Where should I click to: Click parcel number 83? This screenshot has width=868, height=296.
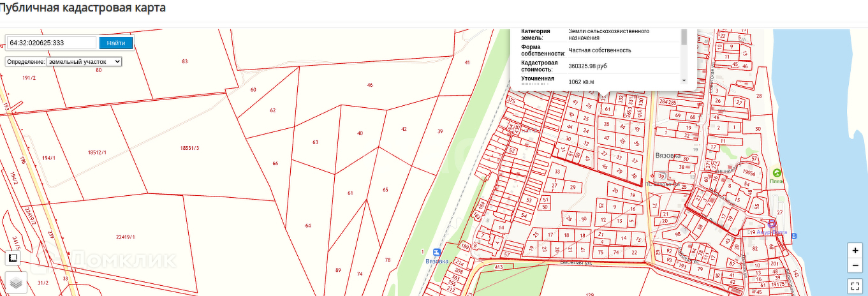[x=185, y=61]
